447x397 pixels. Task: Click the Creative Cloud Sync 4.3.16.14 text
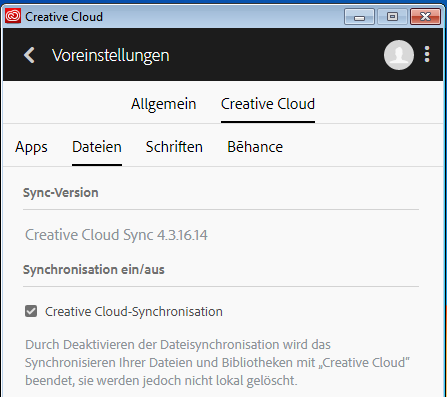tap(116, 235)
